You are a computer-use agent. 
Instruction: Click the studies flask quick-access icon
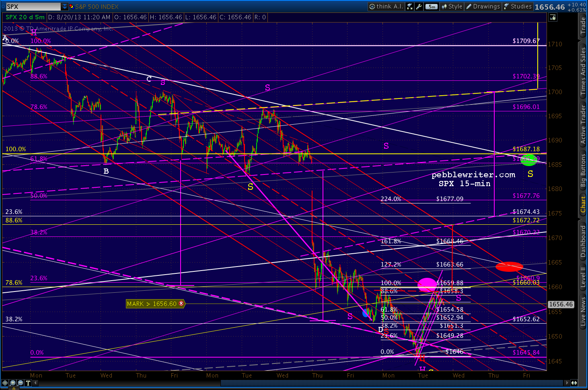(x=410, y=6)
